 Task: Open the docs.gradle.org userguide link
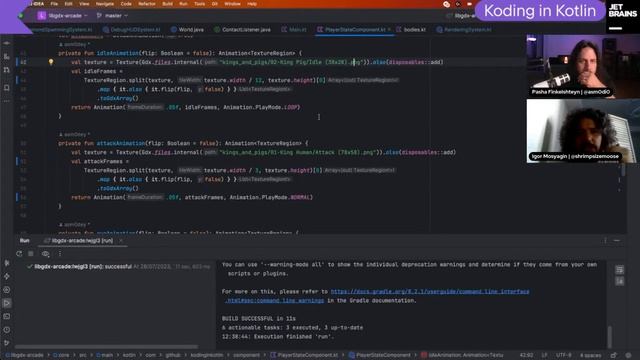[x=430, y=291]
